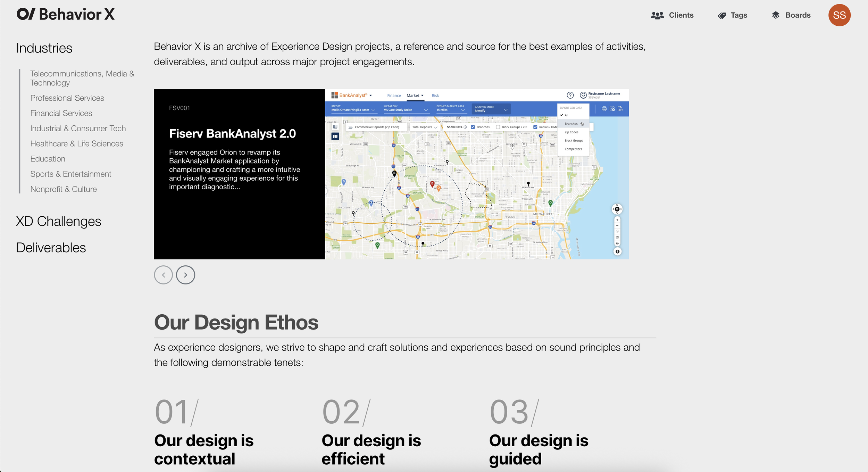Viewport: 868px width, 472px height.
Task: Open the SS user avatar
Action: pos(839,15)
